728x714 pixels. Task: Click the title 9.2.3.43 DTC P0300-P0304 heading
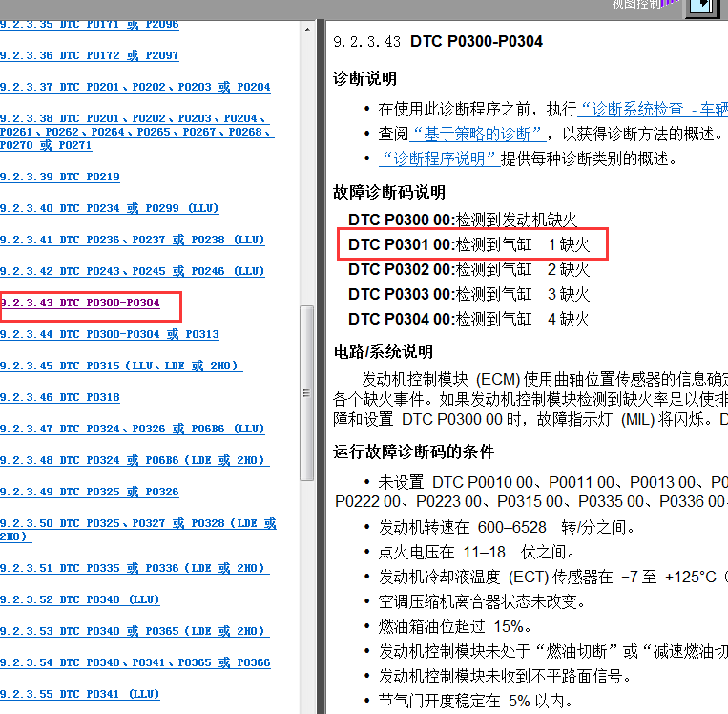pos(438,41)
